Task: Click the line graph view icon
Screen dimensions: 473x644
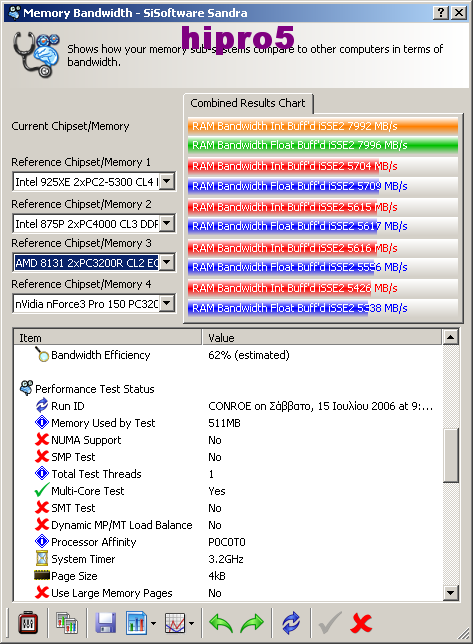Action: pos(175,623)
